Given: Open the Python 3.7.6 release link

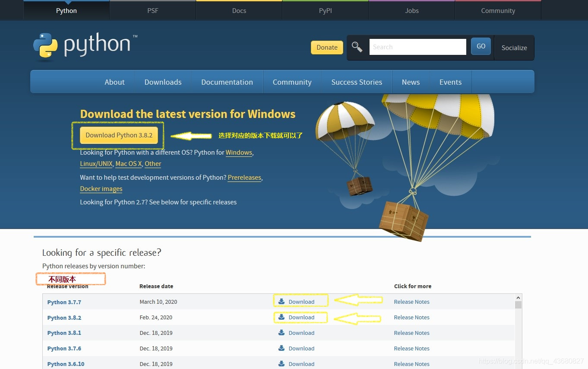Looking at the screenshot, I should [64, 349].
